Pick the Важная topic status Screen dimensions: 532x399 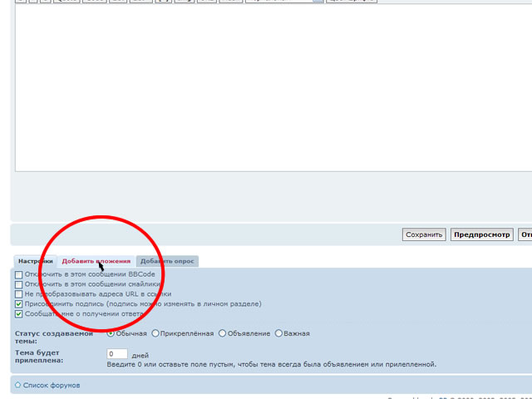click(x=278, y=333)
